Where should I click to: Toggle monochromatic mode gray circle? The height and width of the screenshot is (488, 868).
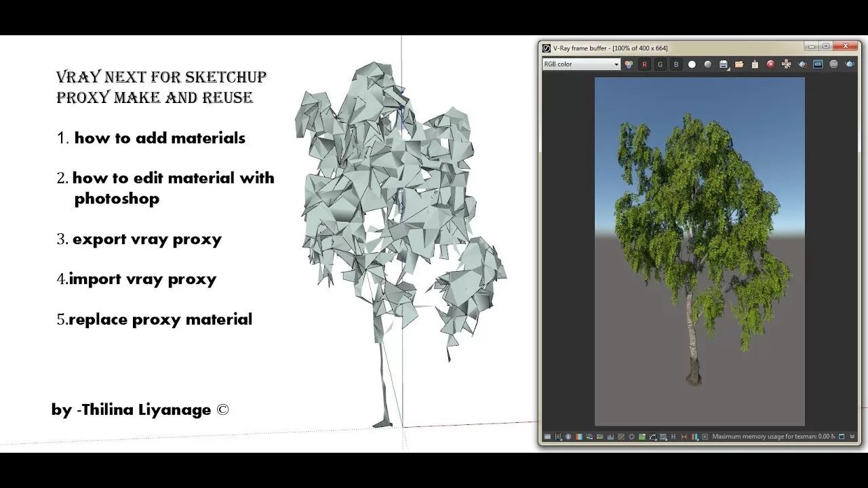(x=708, y=64)
